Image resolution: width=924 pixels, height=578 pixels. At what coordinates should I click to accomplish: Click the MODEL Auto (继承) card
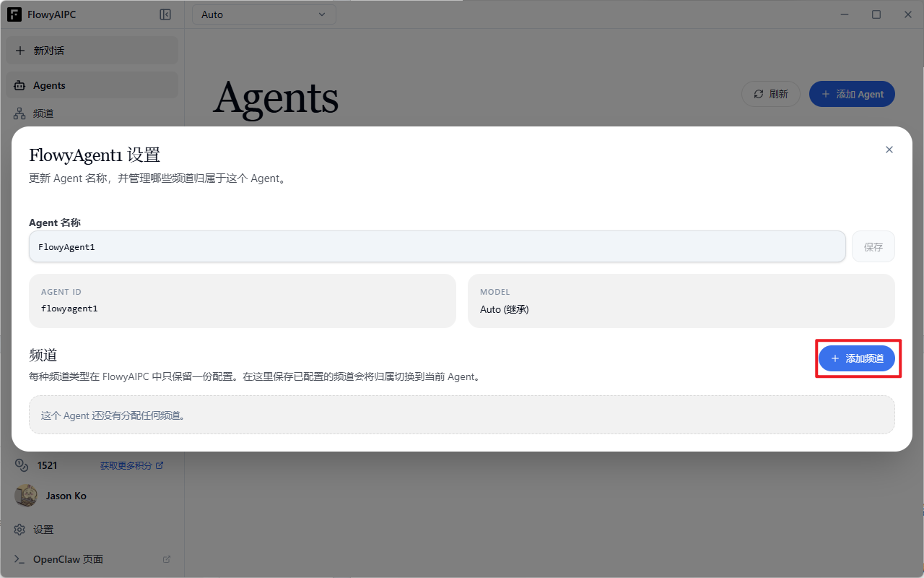coord(681,301)
